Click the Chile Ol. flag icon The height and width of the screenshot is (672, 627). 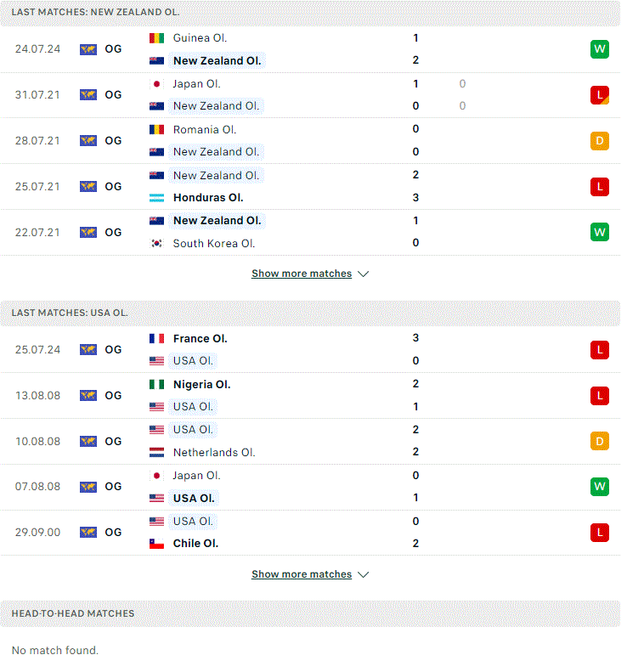(156, 544)
